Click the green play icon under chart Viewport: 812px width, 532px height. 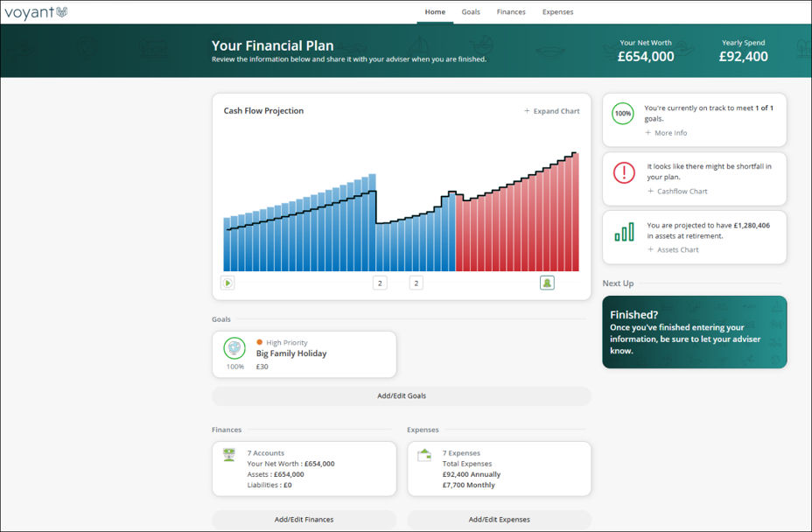[x=227, y=283]
